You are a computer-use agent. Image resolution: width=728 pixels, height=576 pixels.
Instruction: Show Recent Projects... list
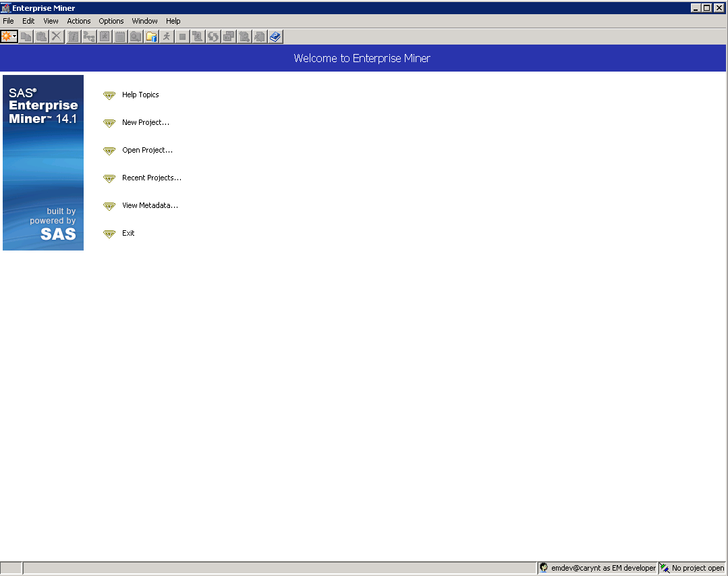(151, 178)
